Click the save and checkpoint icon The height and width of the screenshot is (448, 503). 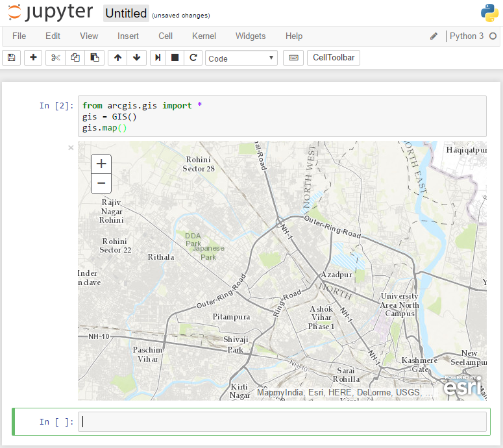(x=12, y=58)
